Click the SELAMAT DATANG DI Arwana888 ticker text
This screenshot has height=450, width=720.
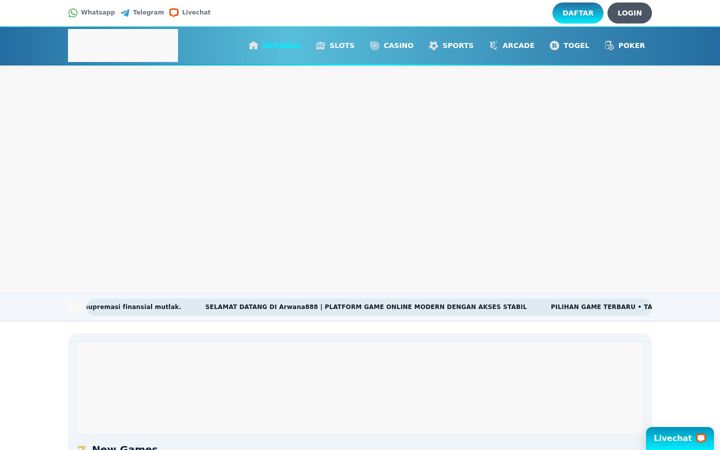click(x=366, y=307)
